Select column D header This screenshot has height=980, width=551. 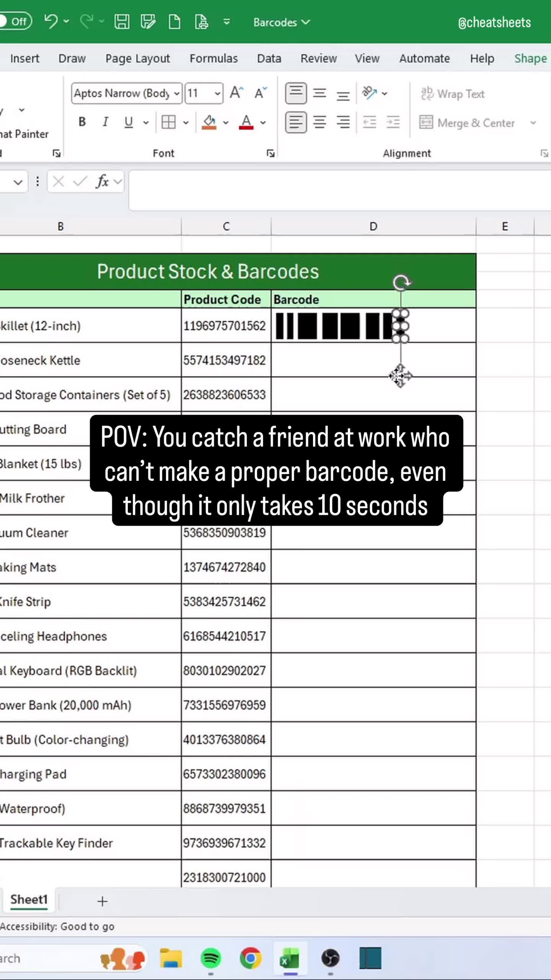(373, 226)
